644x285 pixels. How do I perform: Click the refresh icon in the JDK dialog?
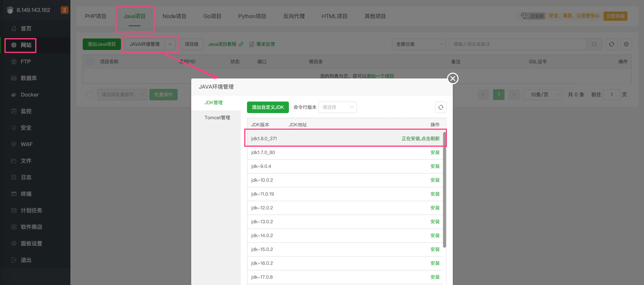(440, 107)
